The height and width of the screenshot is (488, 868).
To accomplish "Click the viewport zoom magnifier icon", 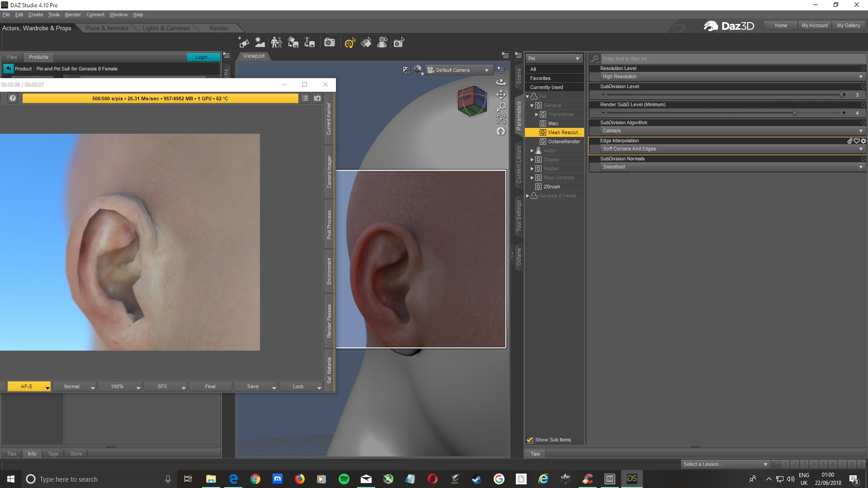I will tap(501, 107).
